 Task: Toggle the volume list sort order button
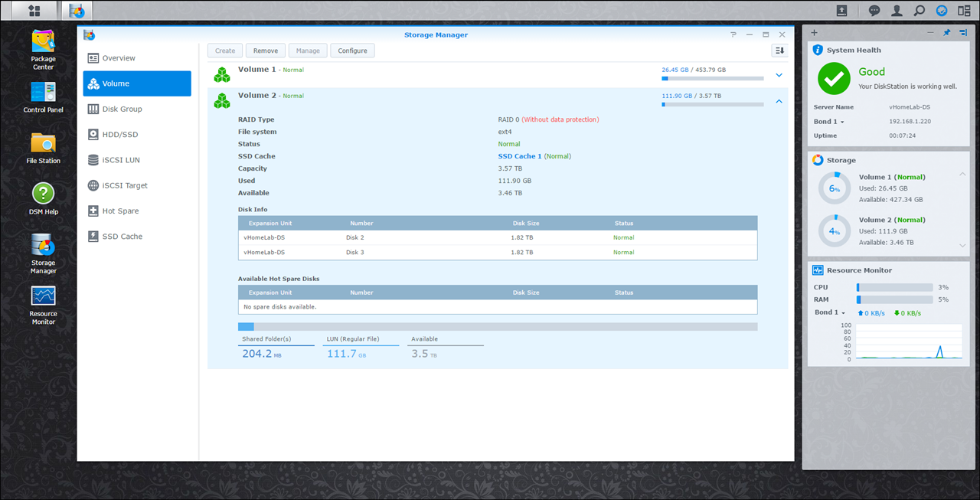tap(779, 51)
